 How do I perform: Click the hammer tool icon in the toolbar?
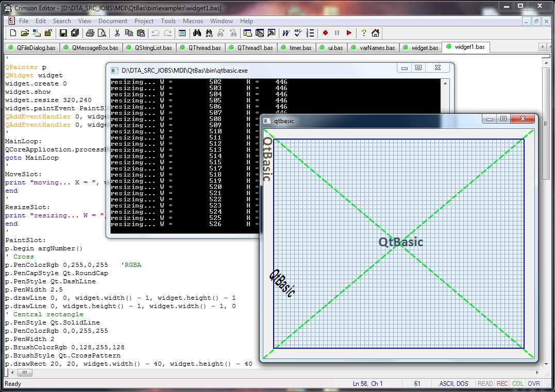[x=272, y=33]
